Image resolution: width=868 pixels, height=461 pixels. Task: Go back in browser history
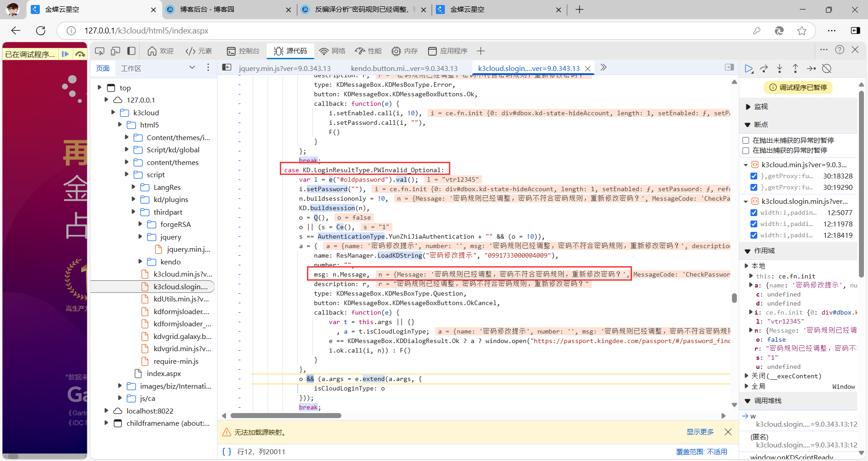coord(16,31)
